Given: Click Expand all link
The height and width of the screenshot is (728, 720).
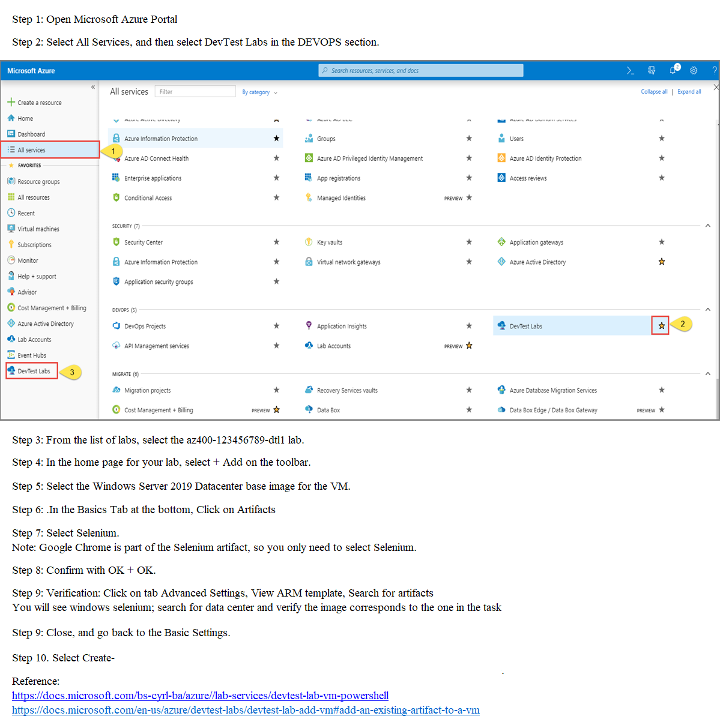Looking at the screenshot, I should click(x=689, y=92).
